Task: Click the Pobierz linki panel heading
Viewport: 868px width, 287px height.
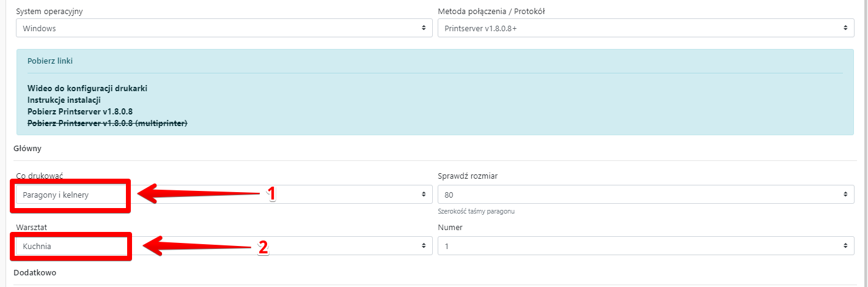Action: point(50,61)
